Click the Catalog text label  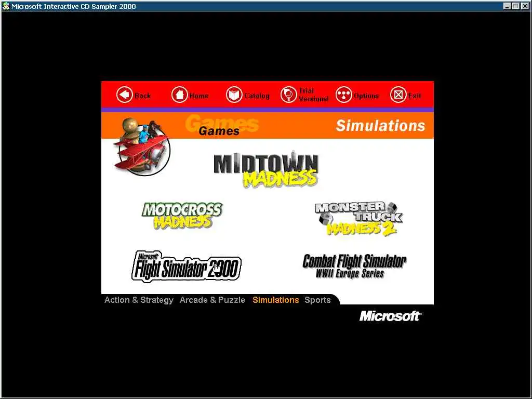pyautogui.click(x=257, y=96)
